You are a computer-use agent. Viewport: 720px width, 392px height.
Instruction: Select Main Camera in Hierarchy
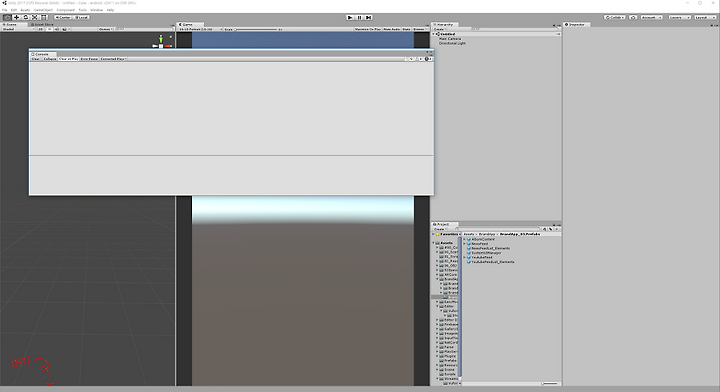click(450, 39)
